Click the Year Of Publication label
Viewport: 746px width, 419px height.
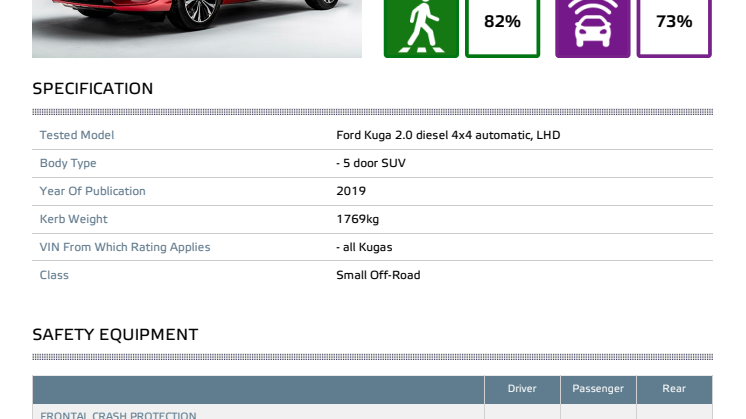coord(92,191)
